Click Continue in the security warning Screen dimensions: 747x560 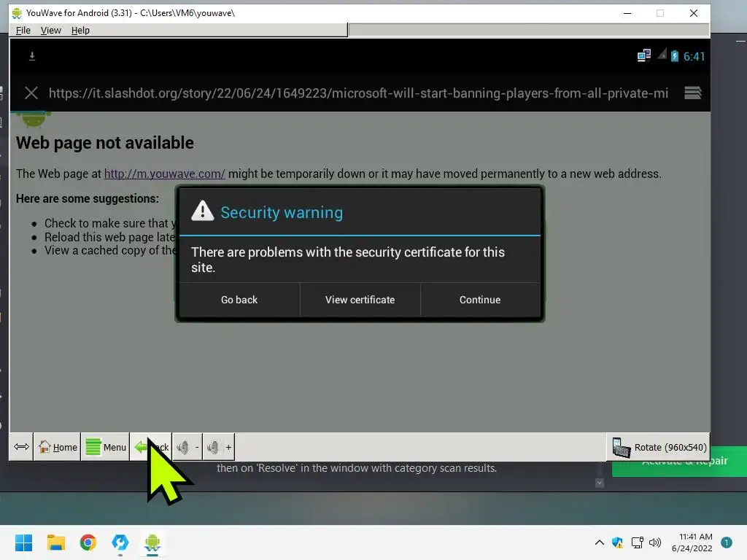(480, 300)
